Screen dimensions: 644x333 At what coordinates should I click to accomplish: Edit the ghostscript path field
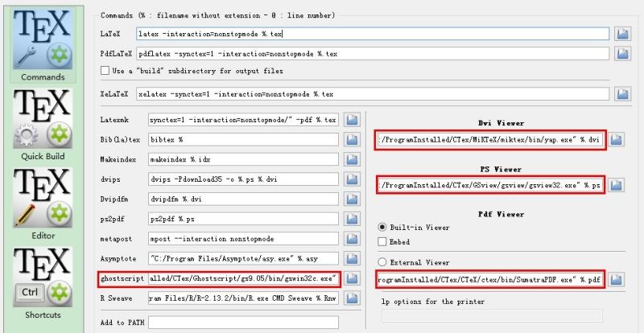(244, 278)
